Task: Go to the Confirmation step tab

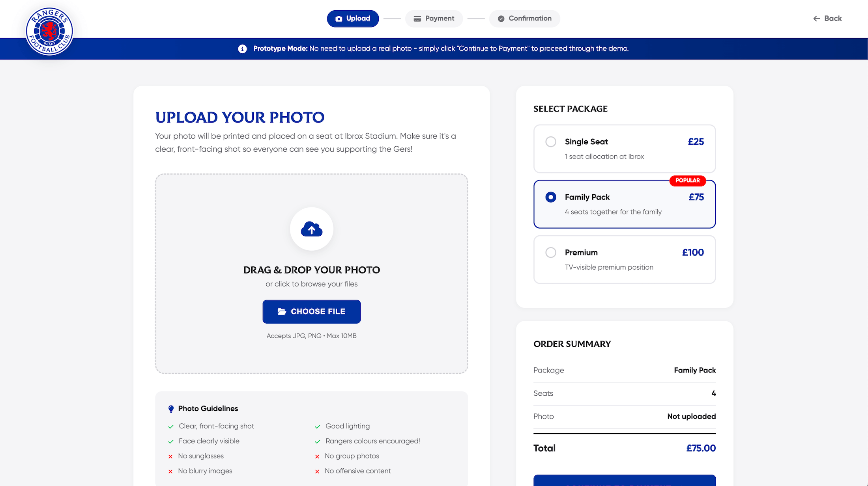Action: pos(525,19)
